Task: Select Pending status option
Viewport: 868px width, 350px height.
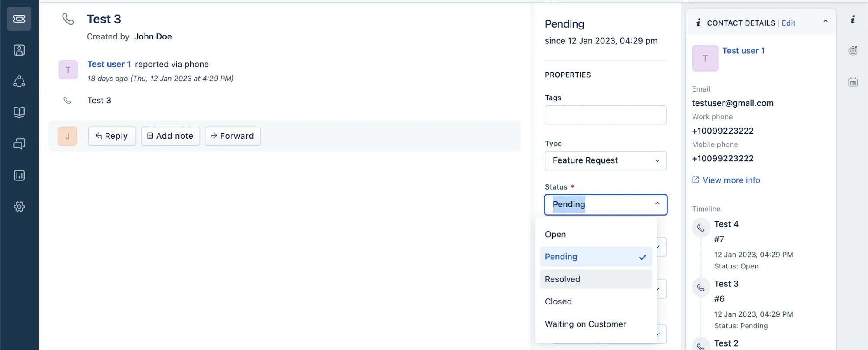Action: tap(596, 257)
